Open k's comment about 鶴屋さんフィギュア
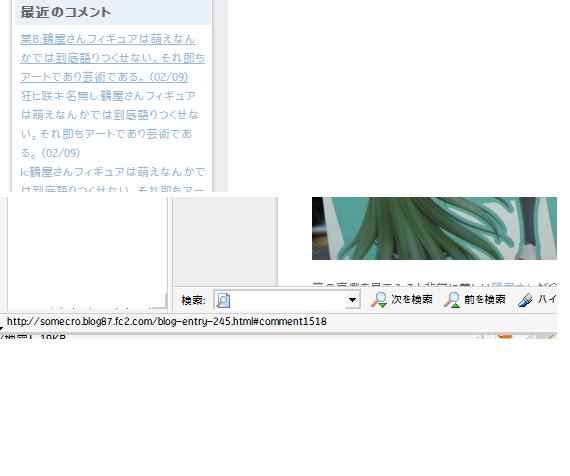570x476 pixels. pos(113,180)
